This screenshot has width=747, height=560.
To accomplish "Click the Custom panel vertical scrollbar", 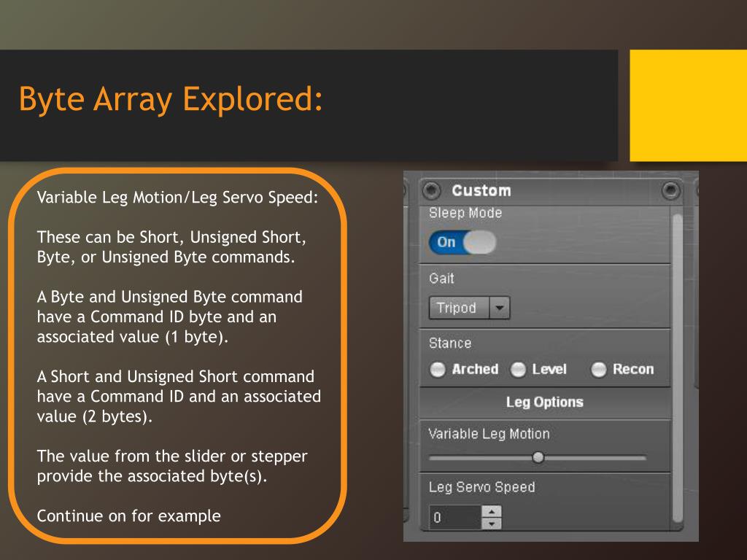I will click(678, 368).
